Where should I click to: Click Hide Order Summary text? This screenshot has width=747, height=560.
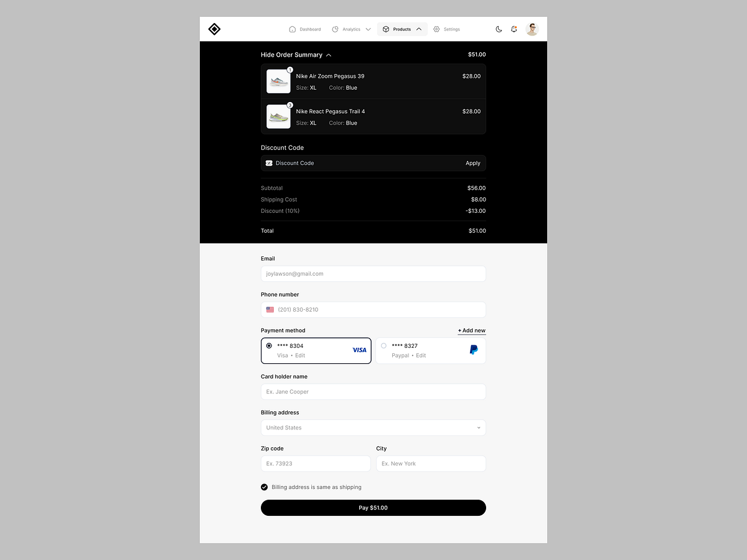pos(291,55)
